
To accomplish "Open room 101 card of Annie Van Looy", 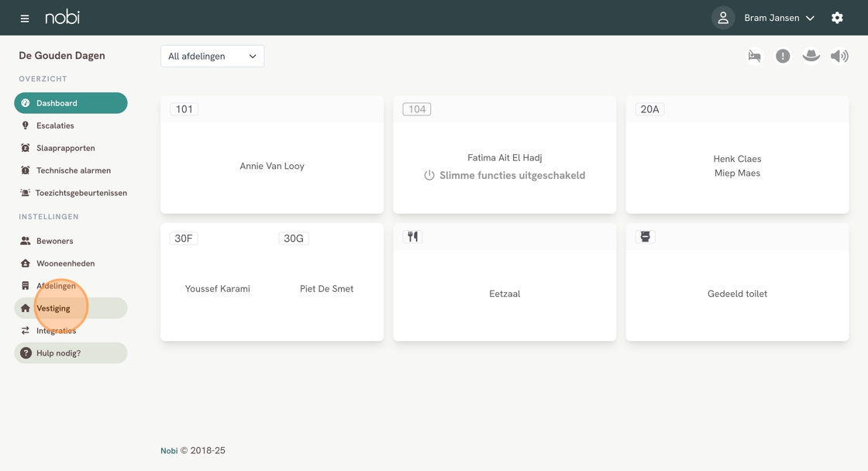I will click(x=272, y=166).
